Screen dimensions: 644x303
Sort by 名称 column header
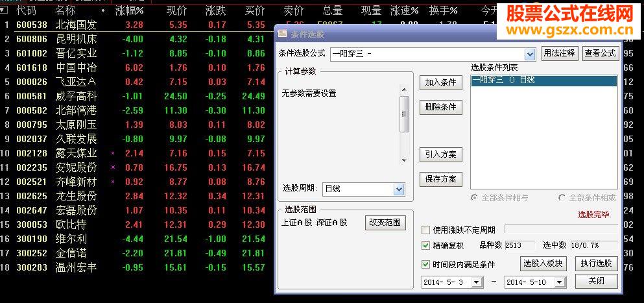point(66,10)
